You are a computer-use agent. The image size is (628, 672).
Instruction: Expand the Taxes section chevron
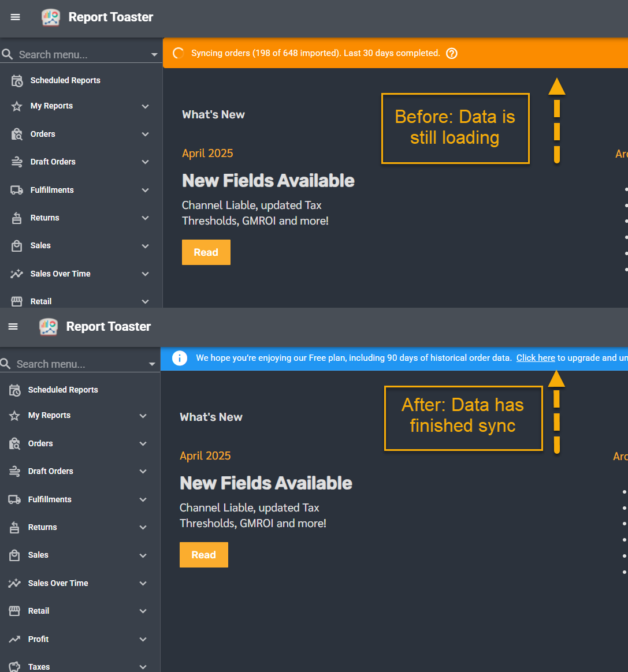point(143,666)
